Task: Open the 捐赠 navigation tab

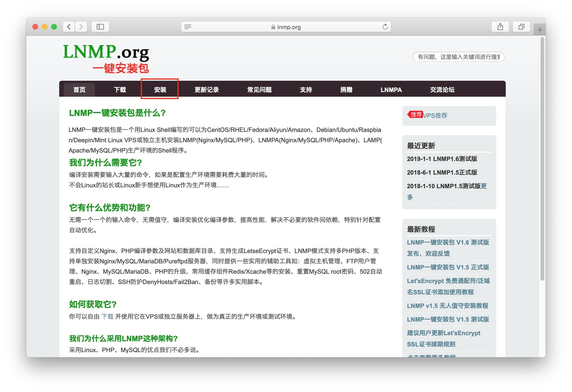Action: pyautogui.click(x=346, y=90)
